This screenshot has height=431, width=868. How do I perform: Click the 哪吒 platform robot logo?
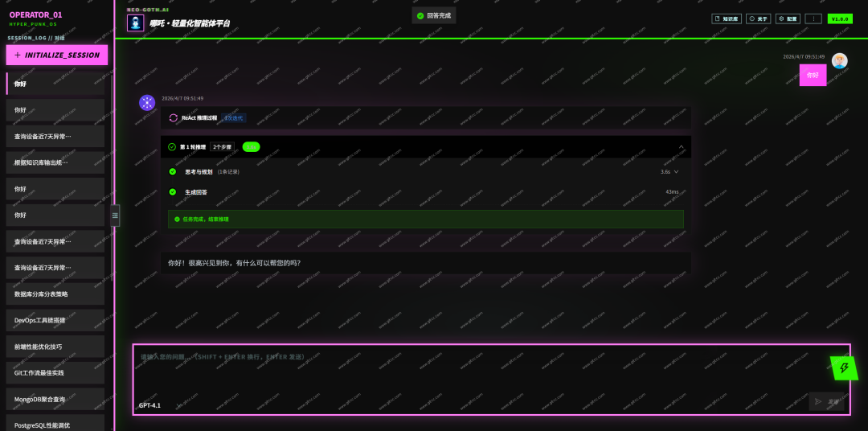tap(136, 23)
